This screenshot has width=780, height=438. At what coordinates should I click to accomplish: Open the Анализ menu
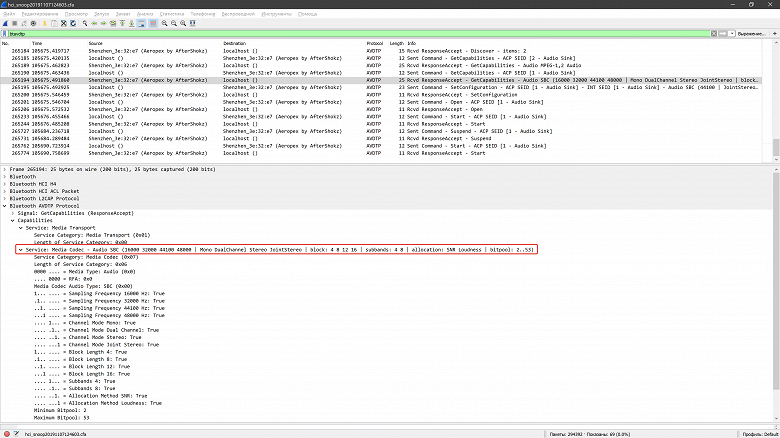pos(145,14)
